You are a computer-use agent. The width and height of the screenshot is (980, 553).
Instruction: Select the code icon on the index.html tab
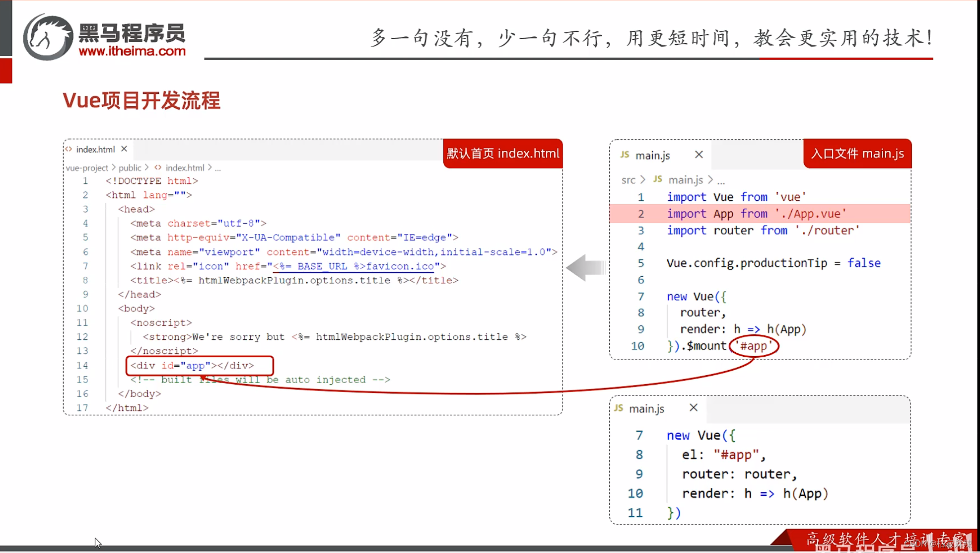tap(69, 149)
